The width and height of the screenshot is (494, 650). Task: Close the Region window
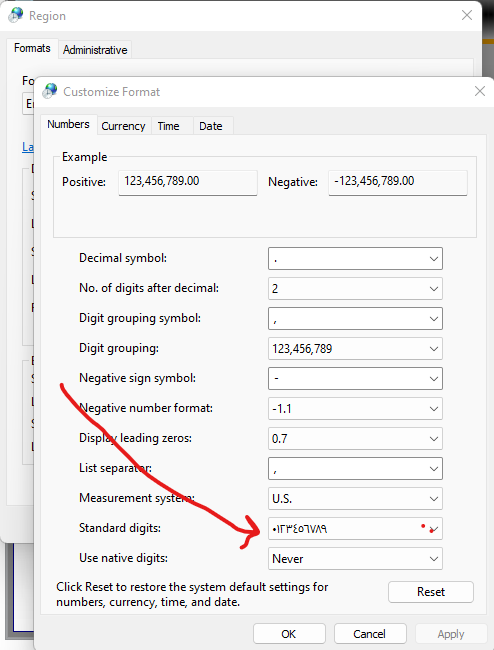(x=467, y=15)
